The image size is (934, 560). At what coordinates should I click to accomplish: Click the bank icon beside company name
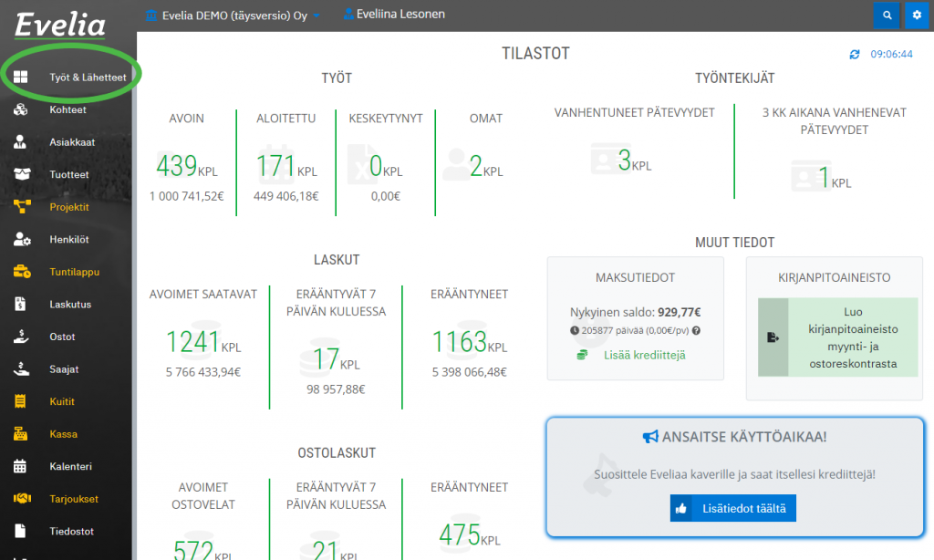coord(151,15)
